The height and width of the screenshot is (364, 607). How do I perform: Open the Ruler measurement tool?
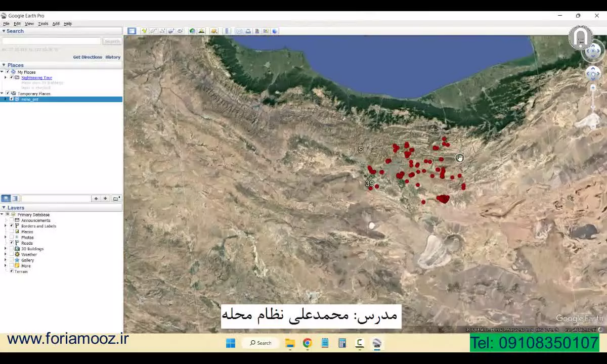[227, 31]
